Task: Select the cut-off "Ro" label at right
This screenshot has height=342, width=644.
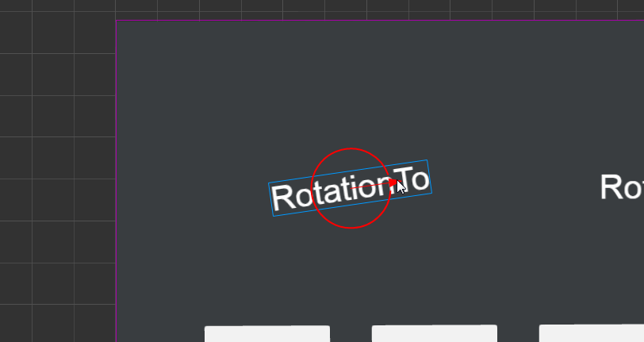Action: coord(622,187)
